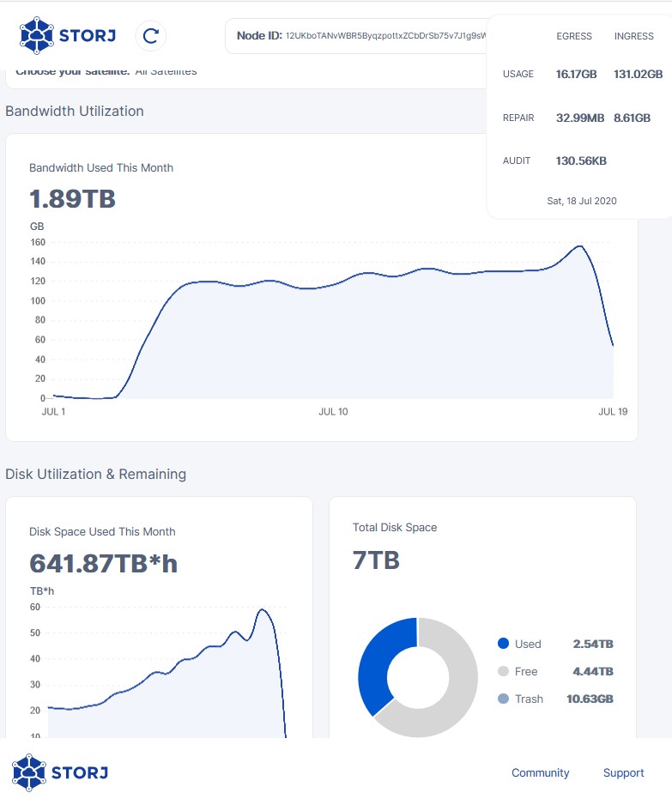Click the JUL 1 label on bandwidth chart

point(53,412)
